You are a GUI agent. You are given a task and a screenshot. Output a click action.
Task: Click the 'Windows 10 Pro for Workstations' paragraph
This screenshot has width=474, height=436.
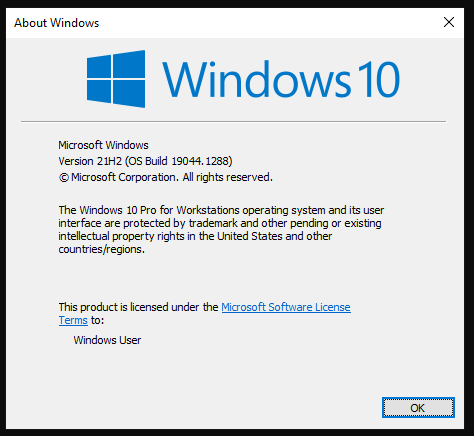[221, 229]
